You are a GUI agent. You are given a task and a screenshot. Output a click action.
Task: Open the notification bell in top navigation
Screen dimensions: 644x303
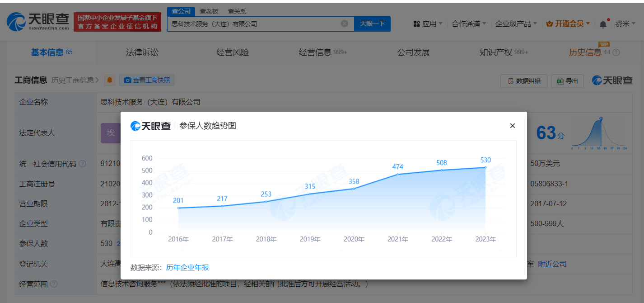click(603, 24)
